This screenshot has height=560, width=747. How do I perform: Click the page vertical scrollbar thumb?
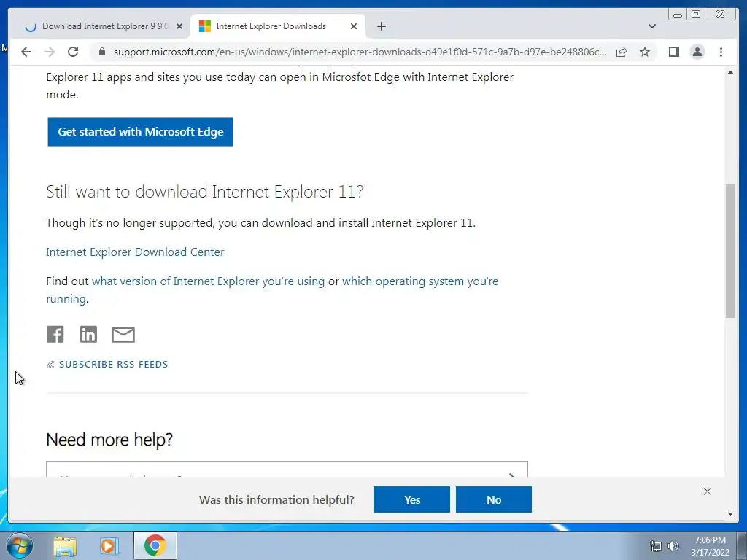(x=730, y=251)
